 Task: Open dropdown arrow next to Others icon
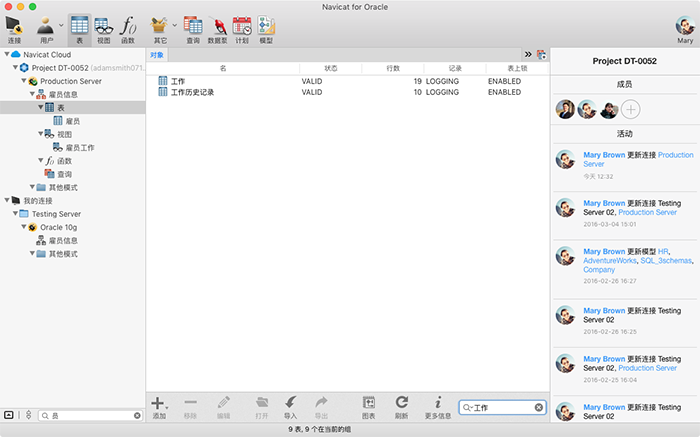[x=175, y=25]
